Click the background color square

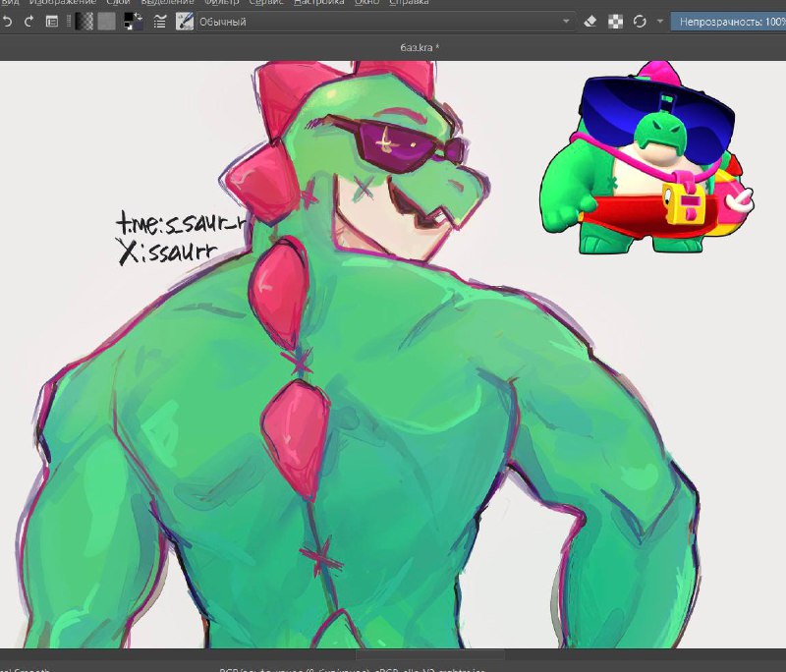click(138, 26)
